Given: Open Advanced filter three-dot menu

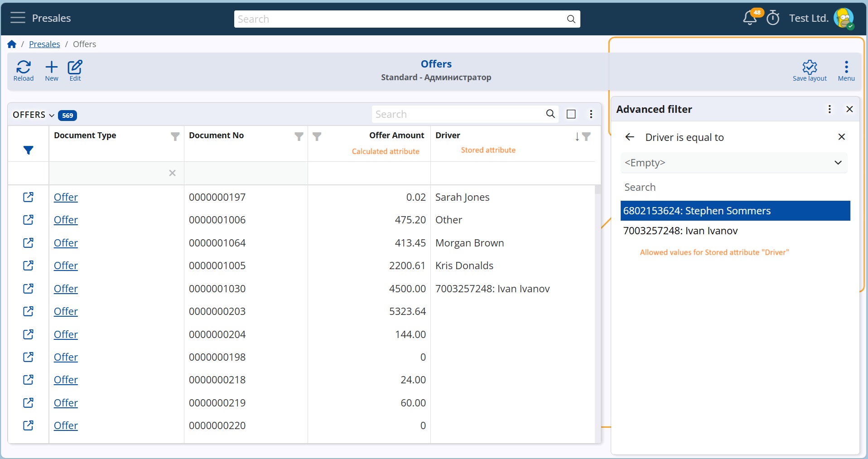Looking at the screenshot, I should tap(829, 109).
